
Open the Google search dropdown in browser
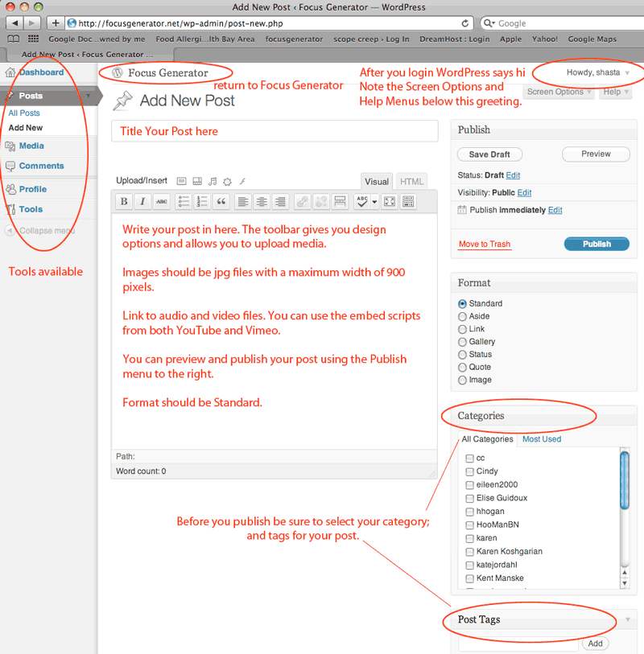[489, 23]
